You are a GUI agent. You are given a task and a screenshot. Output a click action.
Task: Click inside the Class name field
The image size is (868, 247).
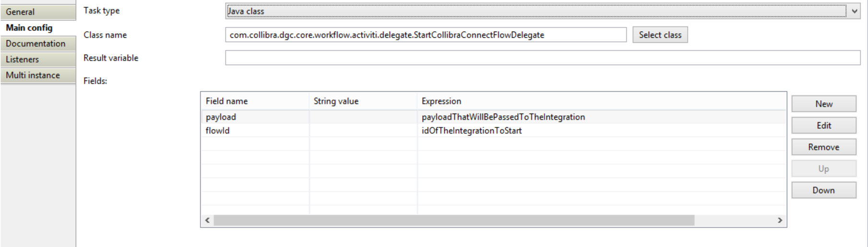pos(426,35)
